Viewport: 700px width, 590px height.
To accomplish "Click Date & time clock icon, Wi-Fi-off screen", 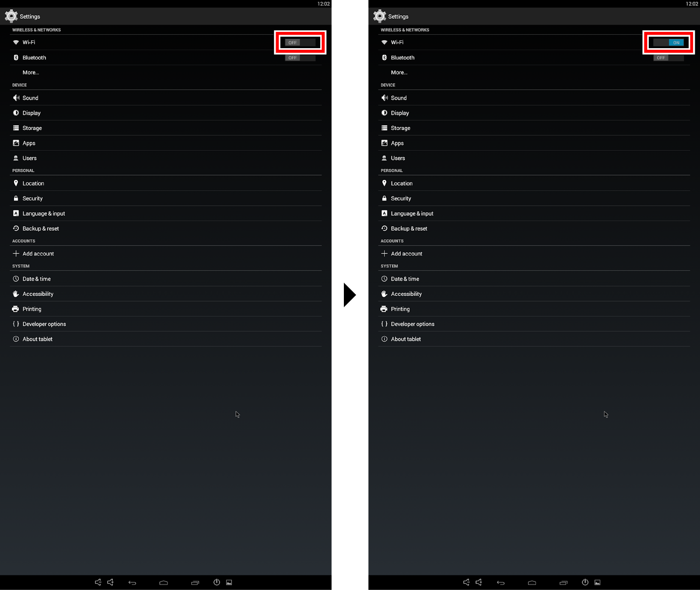I will pyautogui.click(x=16, y=279).
